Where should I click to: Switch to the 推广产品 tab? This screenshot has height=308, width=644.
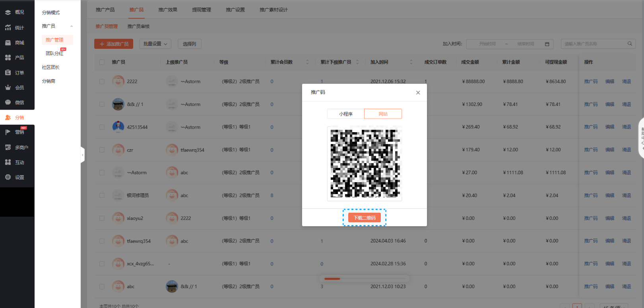click(105, 10)
